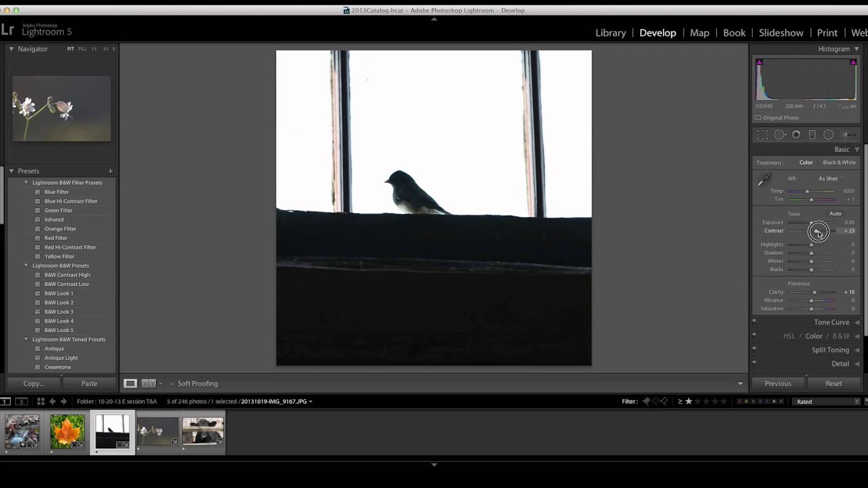Click the Paste button
The width and height of the screenshot is (868, 488).
tap(89, 384)
